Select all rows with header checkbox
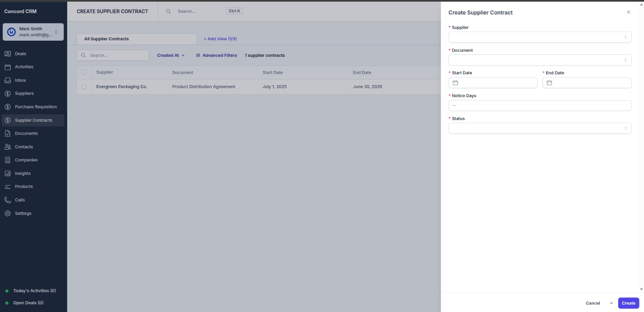The image size is (644, 312). [84, 72]
